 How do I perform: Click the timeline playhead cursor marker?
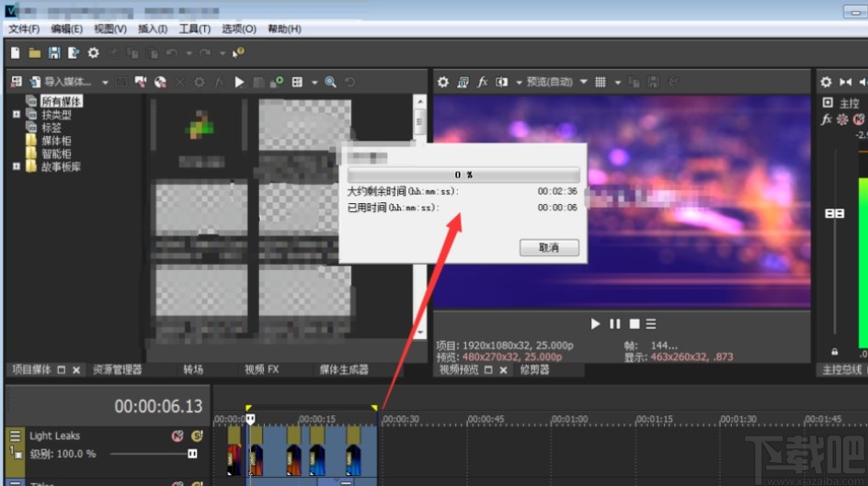pos(250,419)
